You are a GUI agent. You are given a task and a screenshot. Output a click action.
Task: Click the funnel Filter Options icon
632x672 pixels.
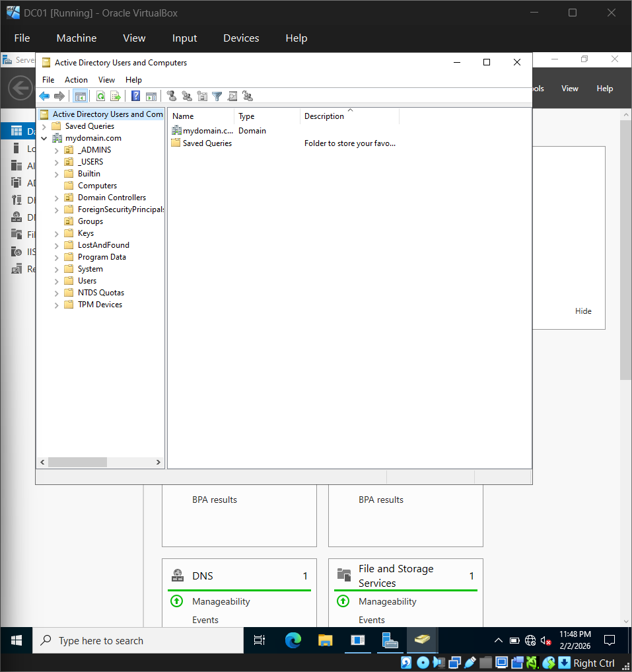pyautogui.click(x=217, y=96)
